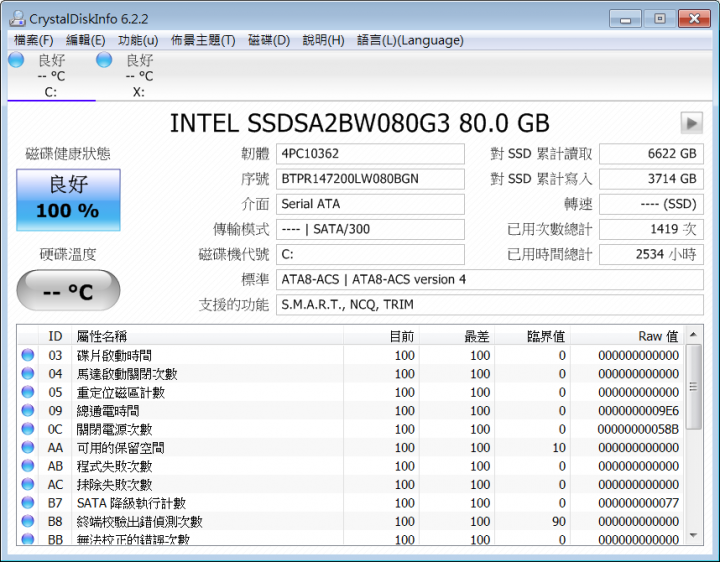Click status orb of attribute 05 row
The height and width of the screenshot is (562, 720).
tap(28, 392)
